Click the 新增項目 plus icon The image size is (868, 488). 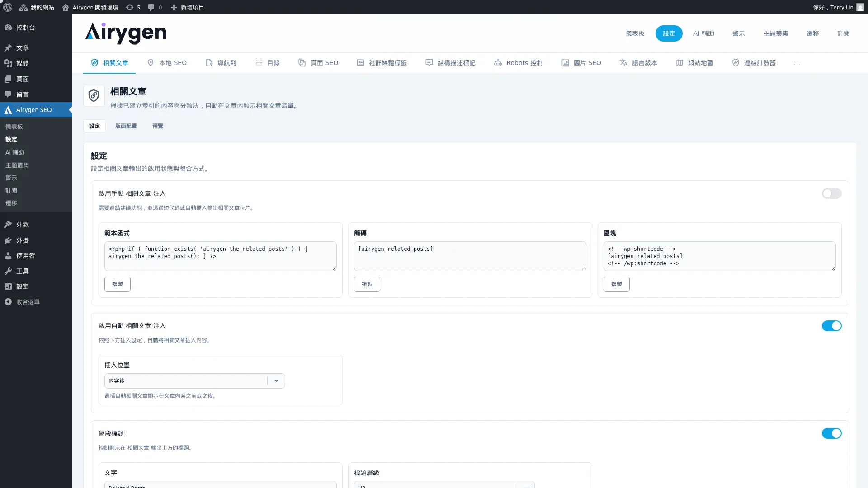tap(174, 7)
